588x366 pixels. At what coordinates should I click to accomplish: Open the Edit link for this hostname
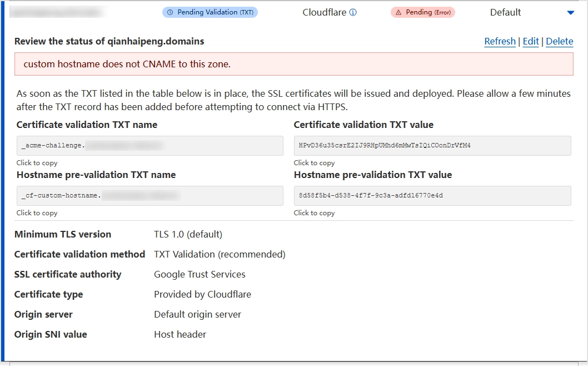(531, 42)
